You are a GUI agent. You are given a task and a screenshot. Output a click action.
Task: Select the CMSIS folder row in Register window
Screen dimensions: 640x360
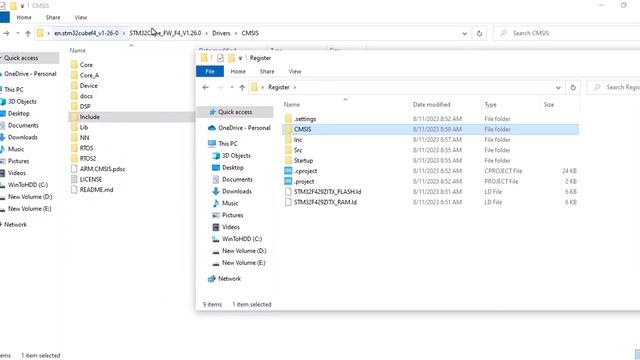430,129
